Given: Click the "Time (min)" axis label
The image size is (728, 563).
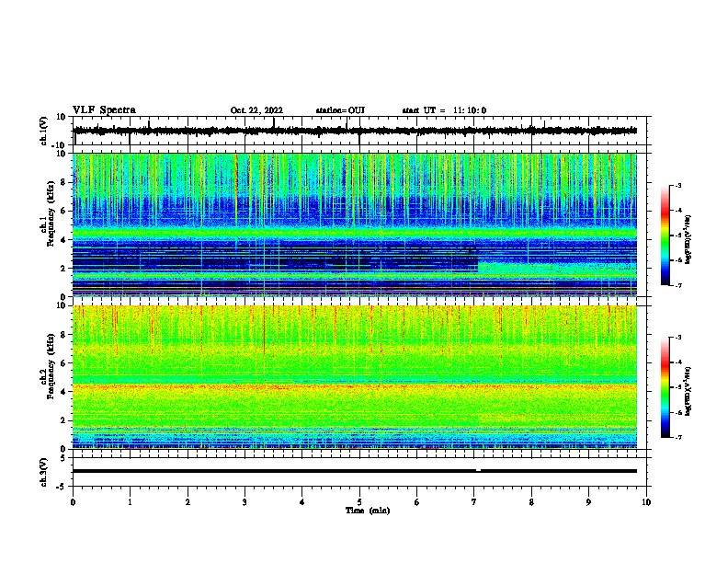Looking at the screenshot, I should pos(368,511).
